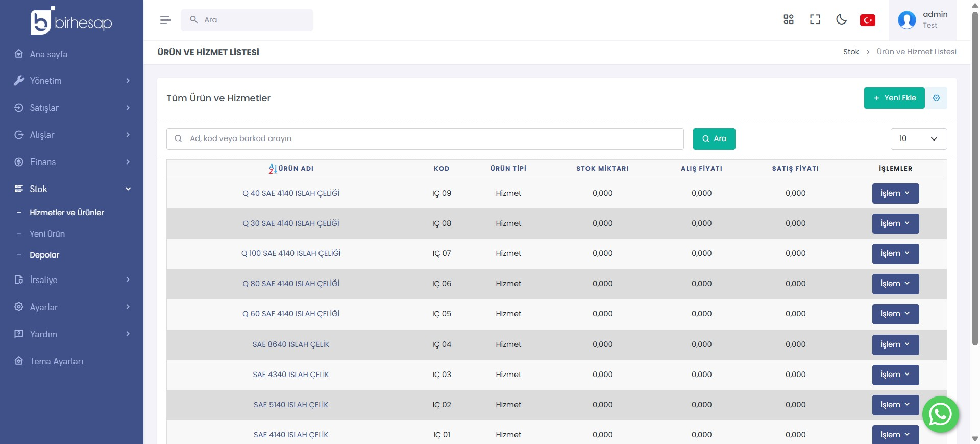980x444 pixels.
Task: Click the Yeni Ekle button
Action: [x=894, y=98]
